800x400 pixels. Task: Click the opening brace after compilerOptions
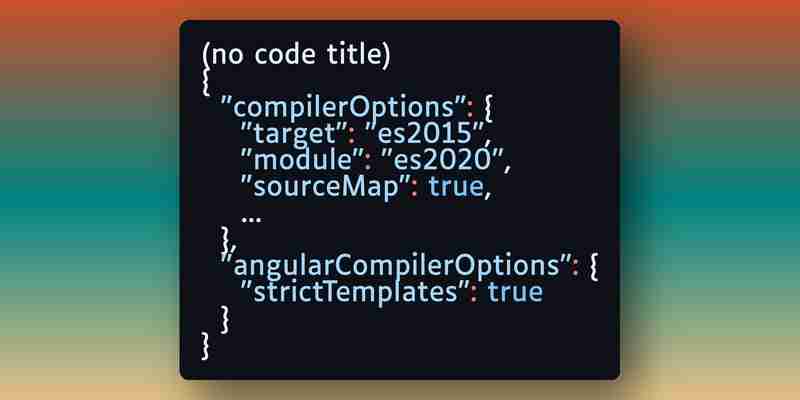coord(487,109)
